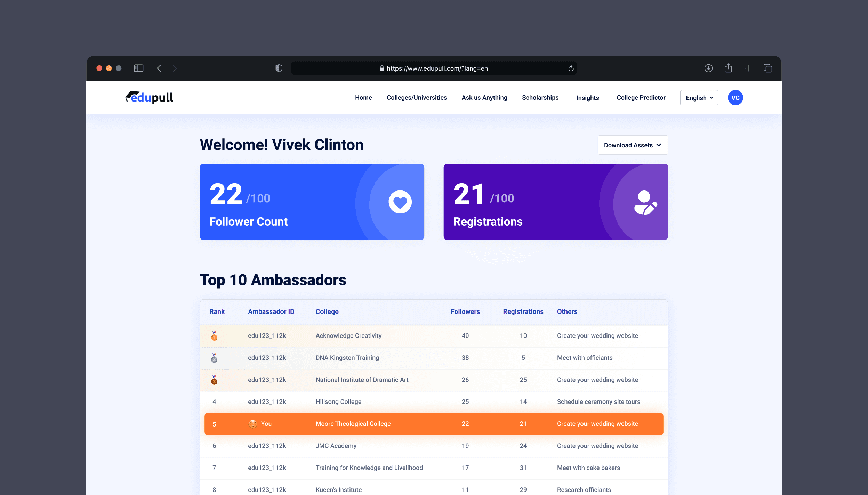Click the share icon in browser toolbar
Viewport: 868px width, 495px height.
(x=728, y=68)
